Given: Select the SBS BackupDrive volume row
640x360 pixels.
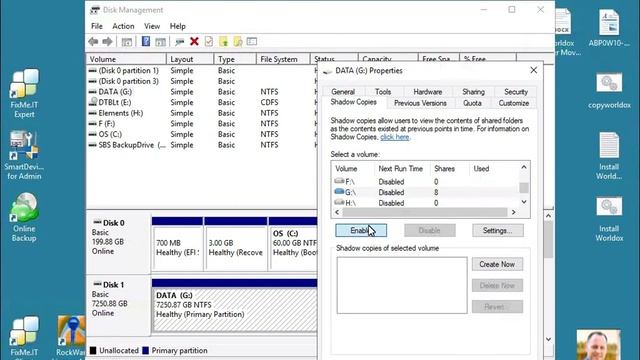Looking at the screenshot, I should pos(202,145).
